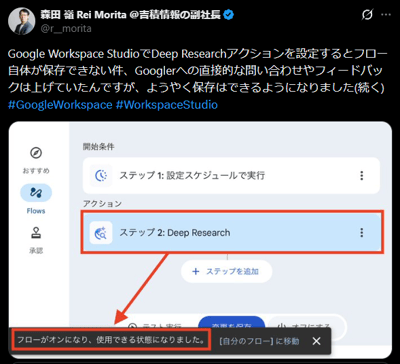The height and width of the screenshot is (364, 400).
Task: Open the 承認 stamp icon
Action: (x=36, y=233)
